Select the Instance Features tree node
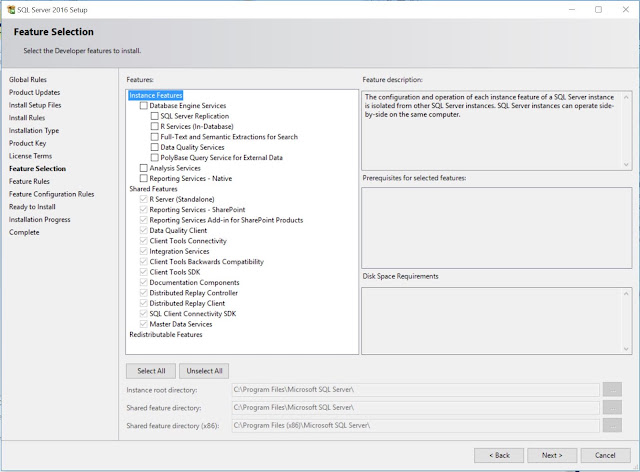The image size is (640, 472). click(156, 95)
